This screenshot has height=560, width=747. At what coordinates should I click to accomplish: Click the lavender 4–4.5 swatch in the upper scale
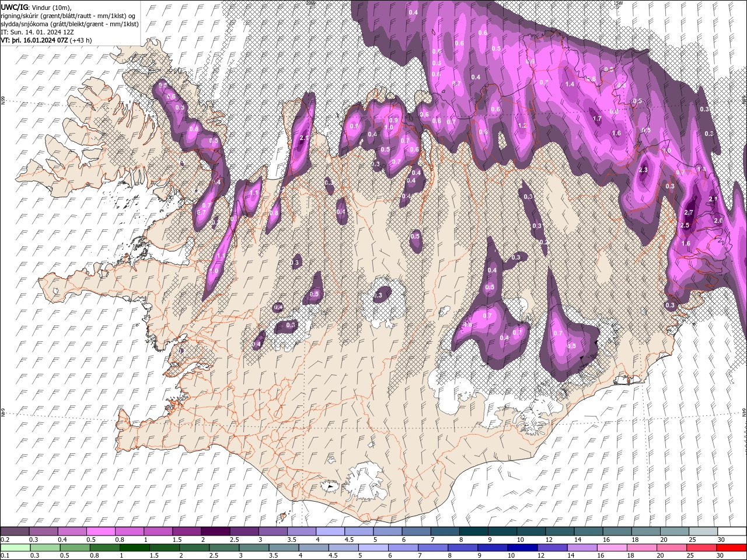pyautogui.click(x=330, y=531)
